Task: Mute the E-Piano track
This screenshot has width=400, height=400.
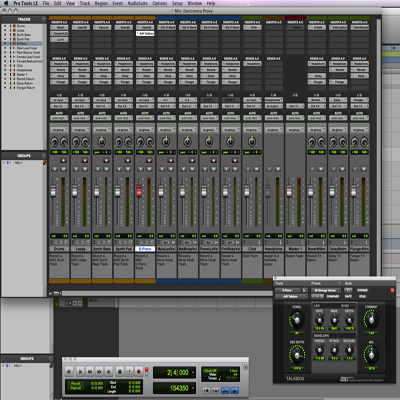Action: (x=149, y=169)
